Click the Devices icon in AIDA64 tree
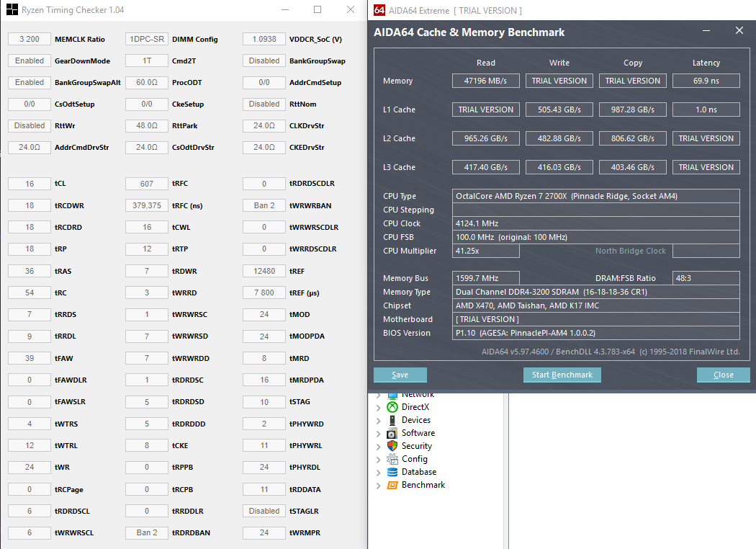Viewport: 756px width, 549px height. [392, 420]
